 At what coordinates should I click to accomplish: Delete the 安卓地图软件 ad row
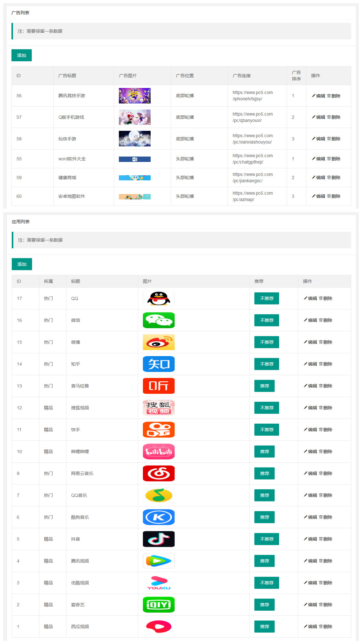(x=334, y=196)
